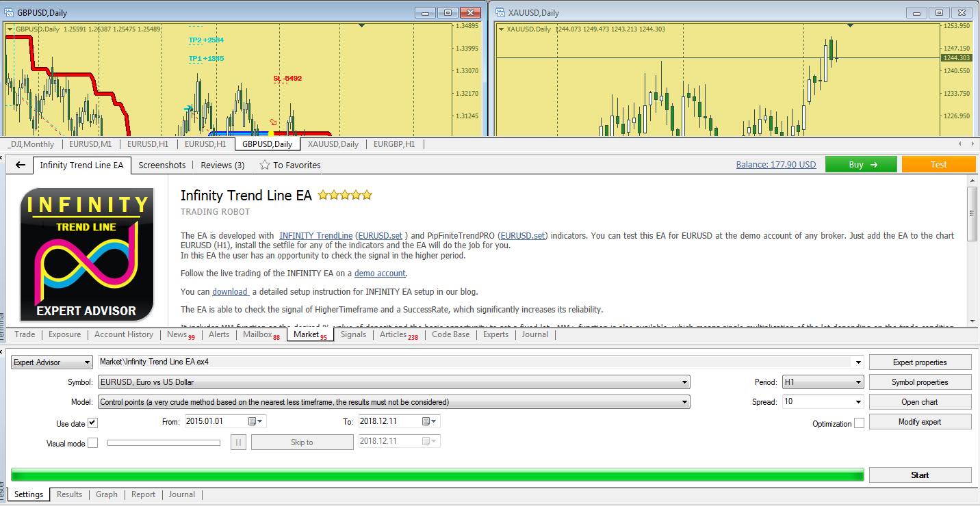Screen dimensions: 980x506
Task: Enable the Visual mode checkbox
Action: click(x=93, y=443)
